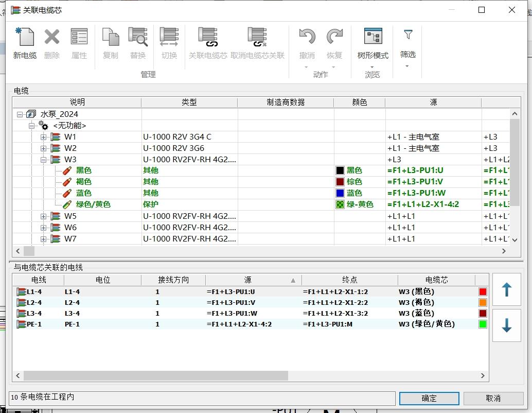Click the 确定 button

pos(429,398)
